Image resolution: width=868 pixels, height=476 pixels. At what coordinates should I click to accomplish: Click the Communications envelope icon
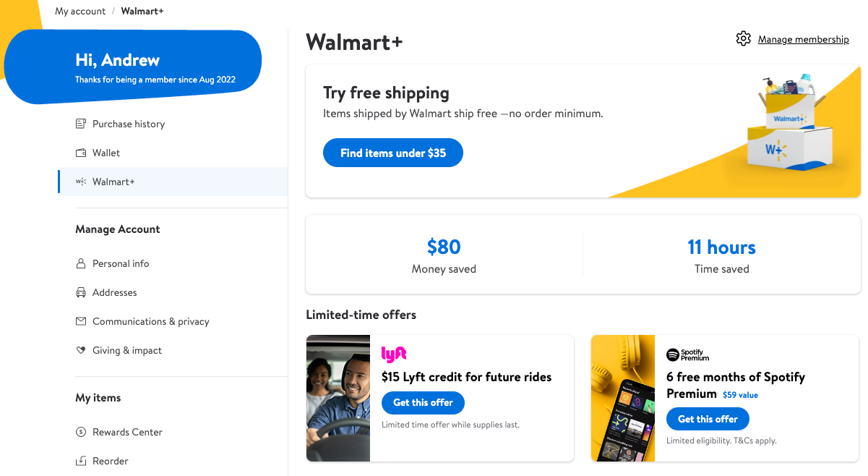[81, 321]
